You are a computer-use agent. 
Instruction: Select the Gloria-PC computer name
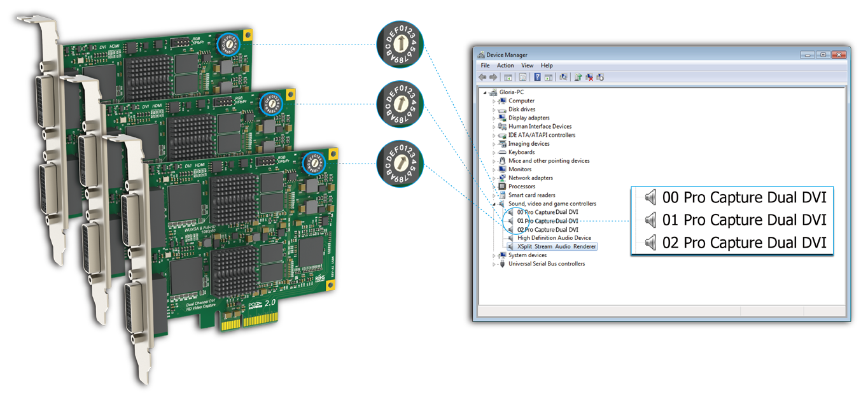tap(513, 92)
